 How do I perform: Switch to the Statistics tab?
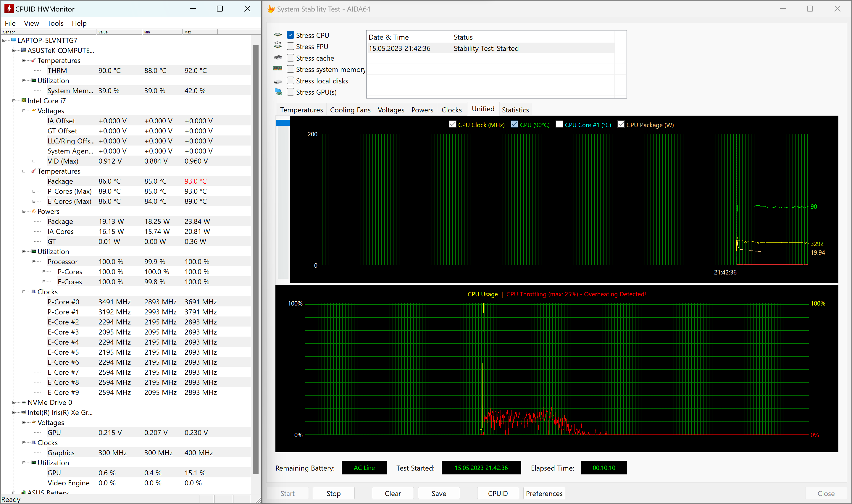pyautogui.click(x=515, y=110)
